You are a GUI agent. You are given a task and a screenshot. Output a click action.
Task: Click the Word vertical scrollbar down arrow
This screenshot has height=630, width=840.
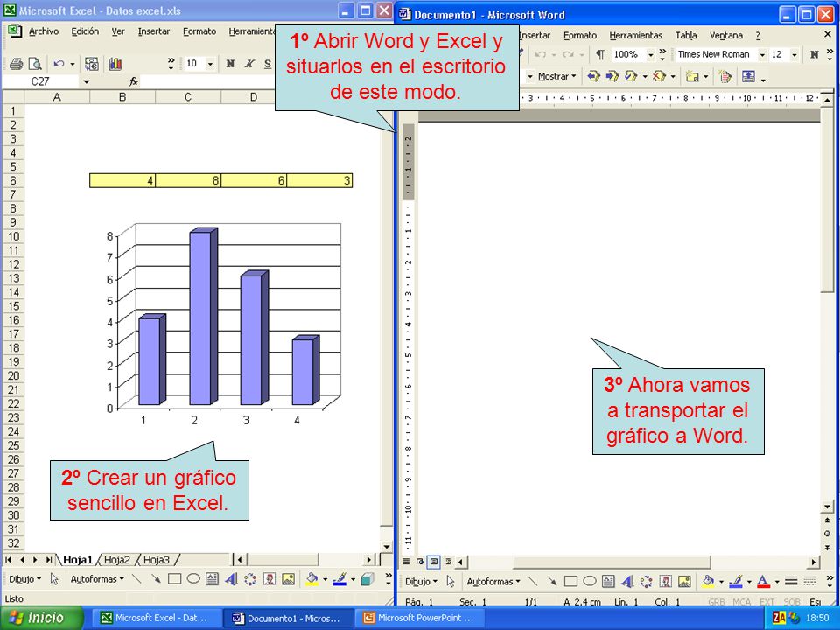coord(827,507)
